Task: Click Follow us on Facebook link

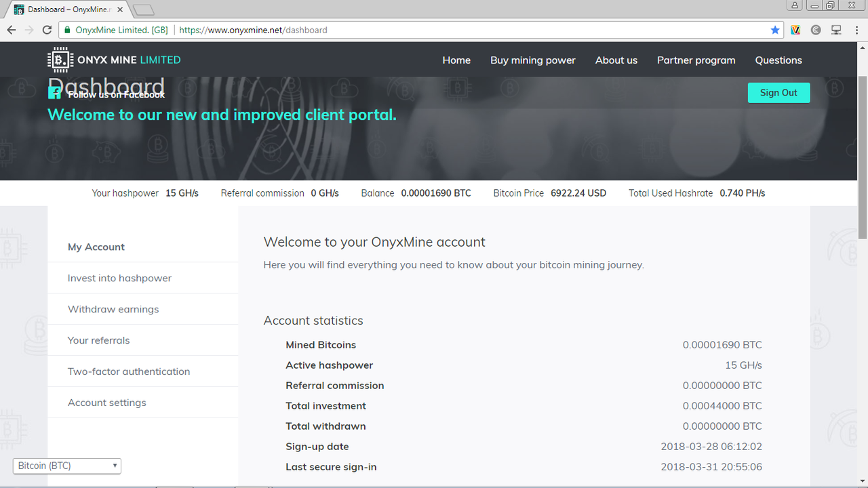Action: click(116, 94)
